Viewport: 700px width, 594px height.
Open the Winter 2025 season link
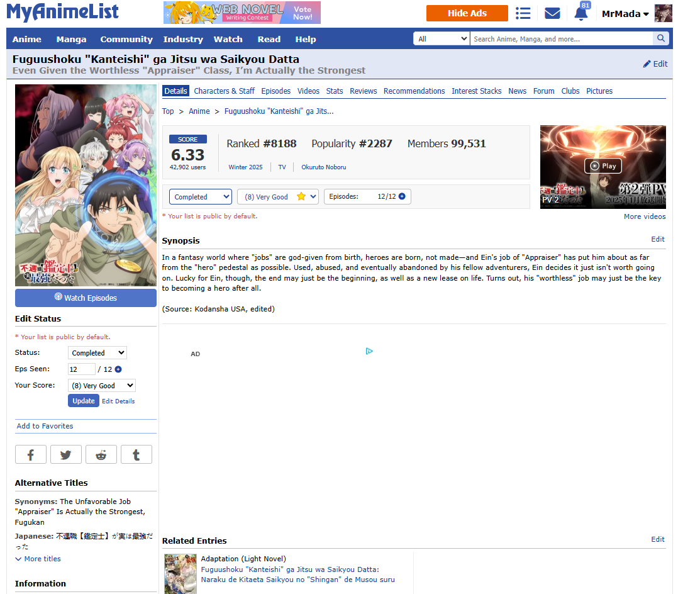pos(245,167)
